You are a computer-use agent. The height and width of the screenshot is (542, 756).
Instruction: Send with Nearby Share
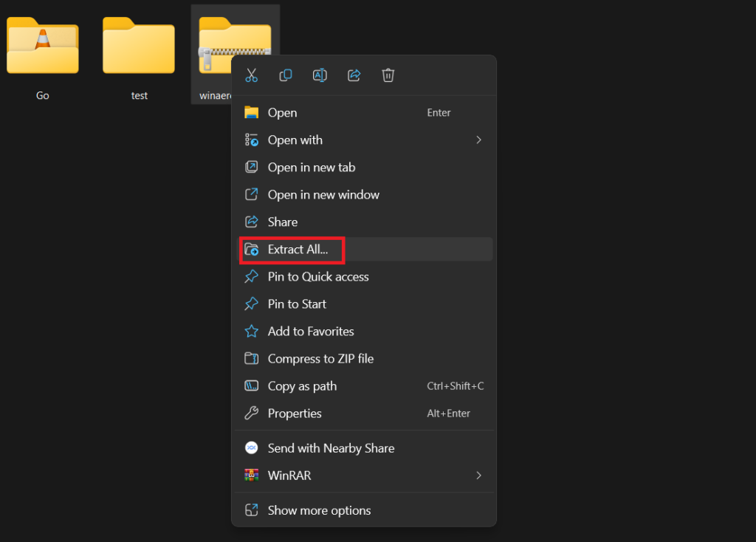[x=331, y=448]
